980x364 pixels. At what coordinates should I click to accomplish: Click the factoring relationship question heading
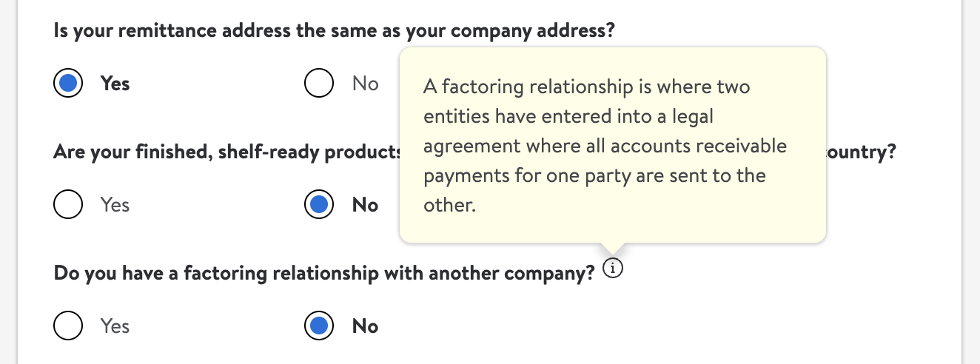pyautogui.click(x=324, y=274)
